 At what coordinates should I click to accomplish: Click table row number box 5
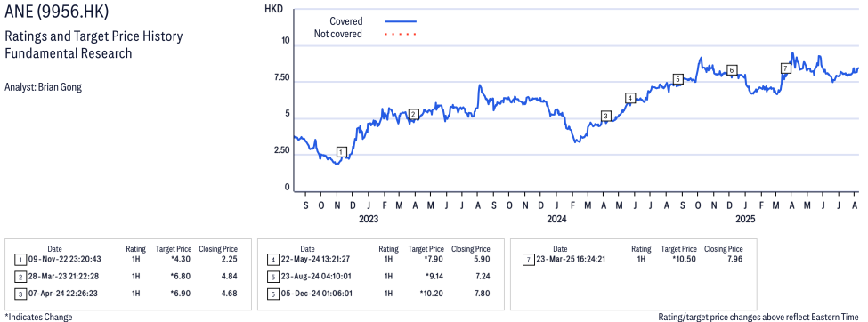click(x=272, y=276)
